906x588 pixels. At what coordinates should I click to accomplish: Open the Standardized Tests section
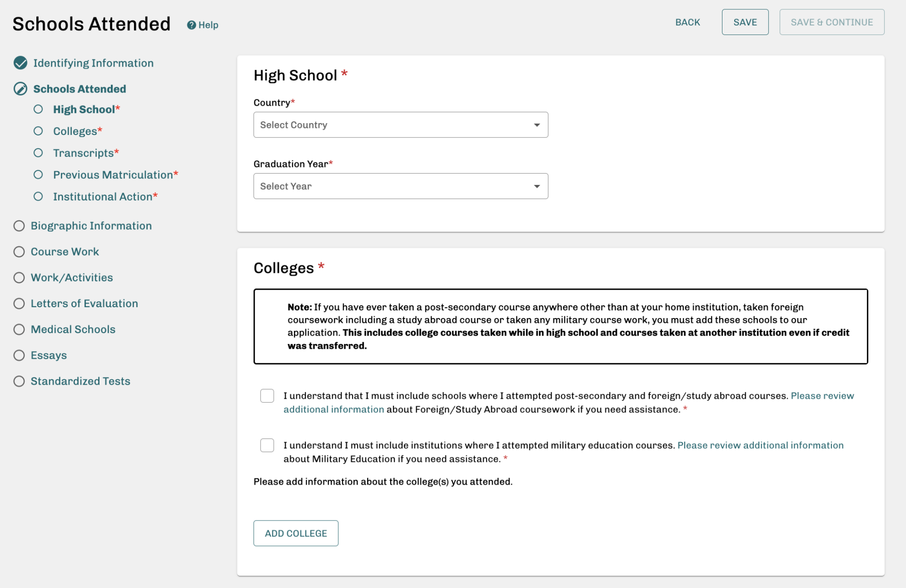[x=80, y=381]
